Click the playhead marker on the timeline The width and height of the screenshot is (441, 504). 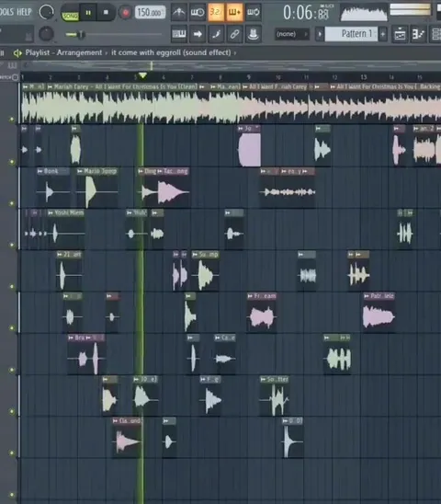coord(142,75)
